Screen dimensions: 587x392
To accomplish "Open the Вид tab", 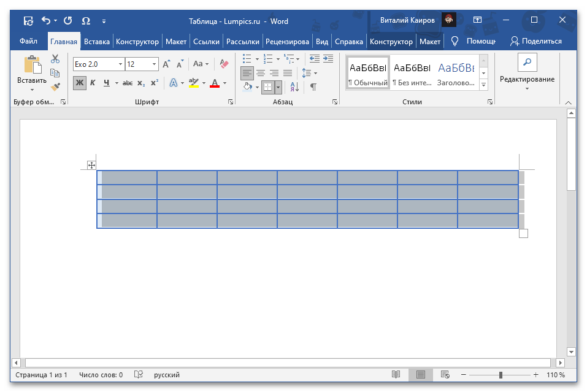I will click(x=322, y=42).
